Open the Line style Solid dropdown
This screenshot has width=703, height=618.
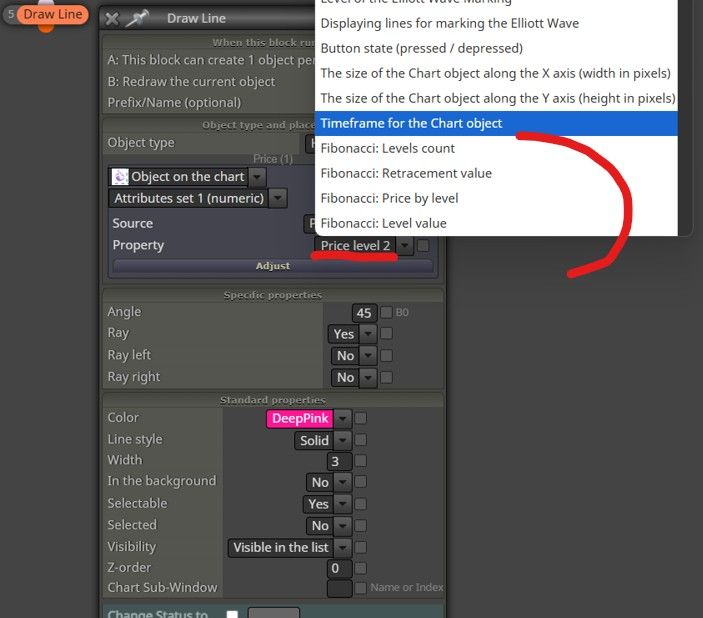[x=343, y=440]
